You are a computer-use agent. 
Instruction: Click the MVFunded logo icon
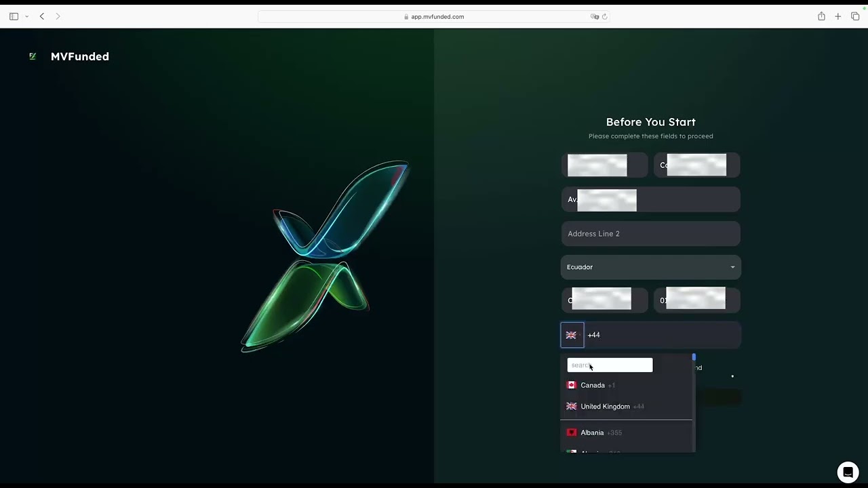(x=33, y=56)
